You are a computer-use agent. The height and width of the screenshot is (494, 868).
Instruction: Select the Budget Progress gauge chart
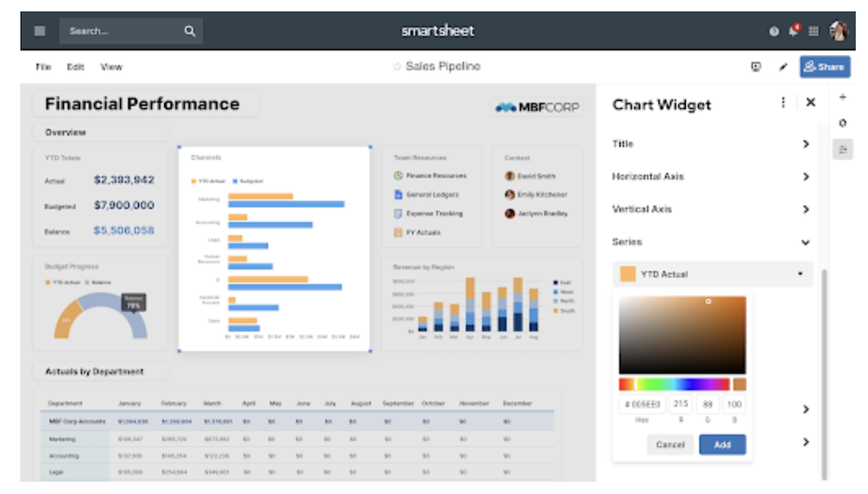pyautogui.click(x=99, y=302)
